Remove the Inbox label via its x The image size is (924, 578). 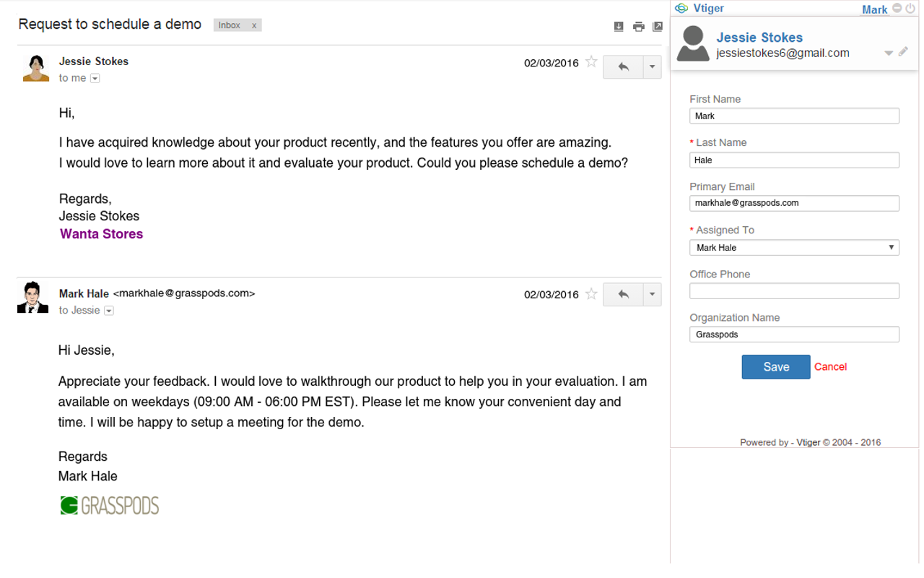click(x=254, y=25)
